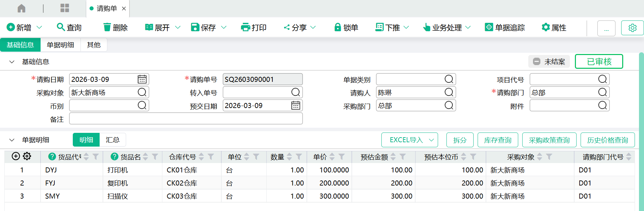The height and width of the screenshot is (211, 644).
Task: Open 单据追踪 document tracking
Action: 505,28
